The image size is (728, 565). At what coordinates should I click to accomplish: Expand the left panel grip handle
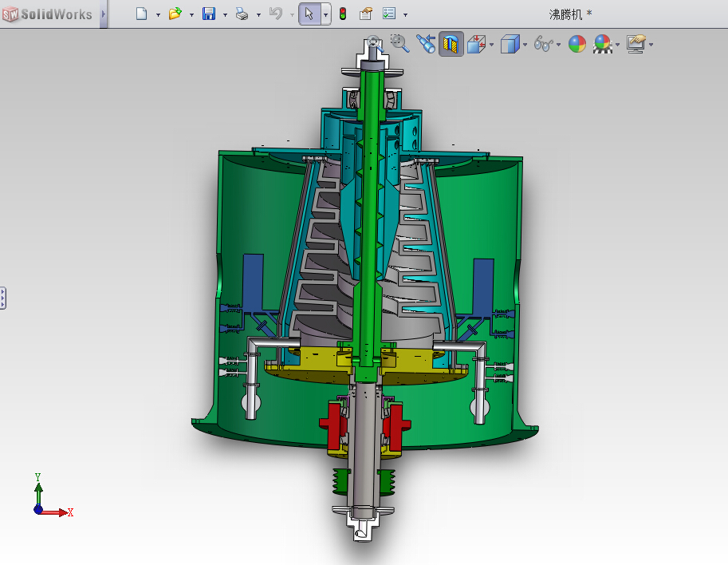coord(3,298)
